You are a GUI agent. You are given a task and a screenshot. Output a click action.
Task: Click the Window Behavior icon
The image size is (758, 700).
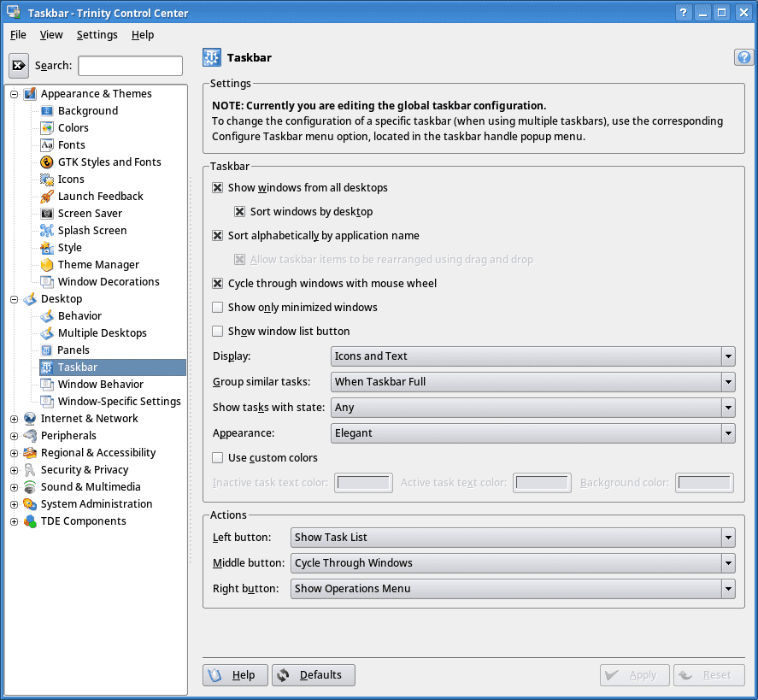tap(47, 385)
